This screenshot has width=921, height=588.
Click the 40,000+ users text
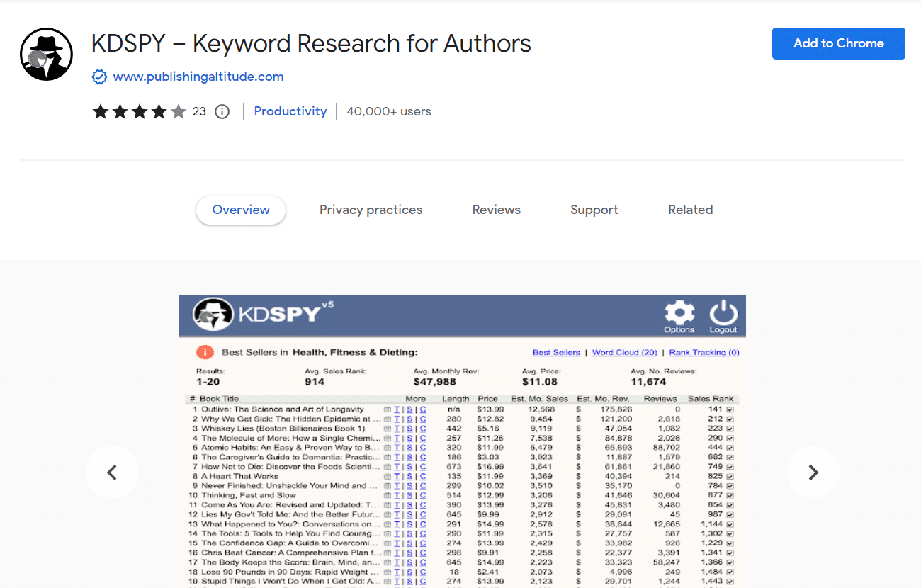click(x=389, y=111)
